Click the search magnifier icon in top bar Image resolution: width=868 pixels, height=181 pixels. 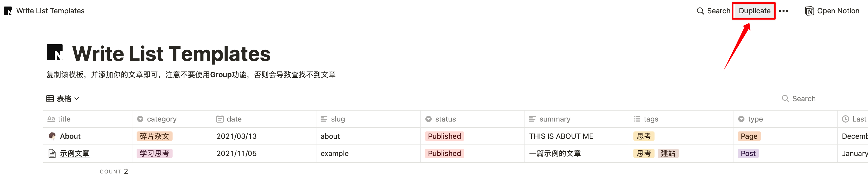[700, 11]
